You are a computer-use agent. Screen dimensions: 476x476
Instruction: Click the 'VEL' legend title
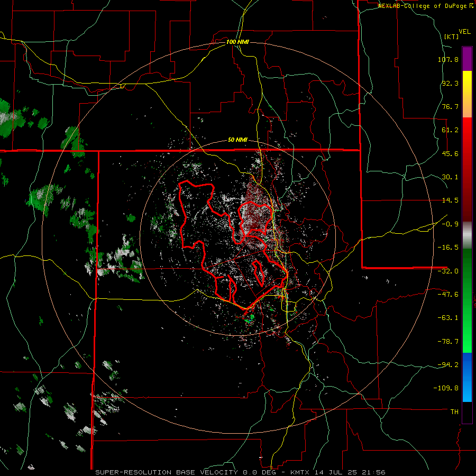[x=464, y=32]
